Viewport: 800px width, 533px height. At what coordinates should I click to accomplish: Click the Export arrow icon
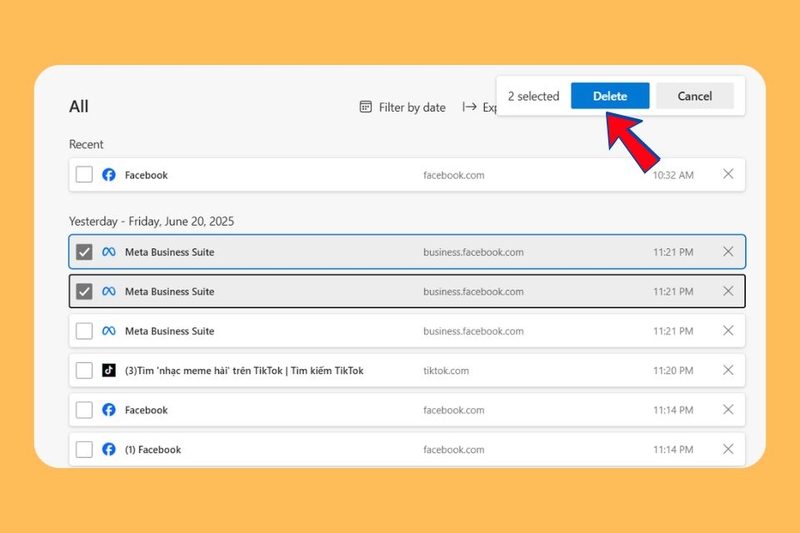[x=469, y=107]
